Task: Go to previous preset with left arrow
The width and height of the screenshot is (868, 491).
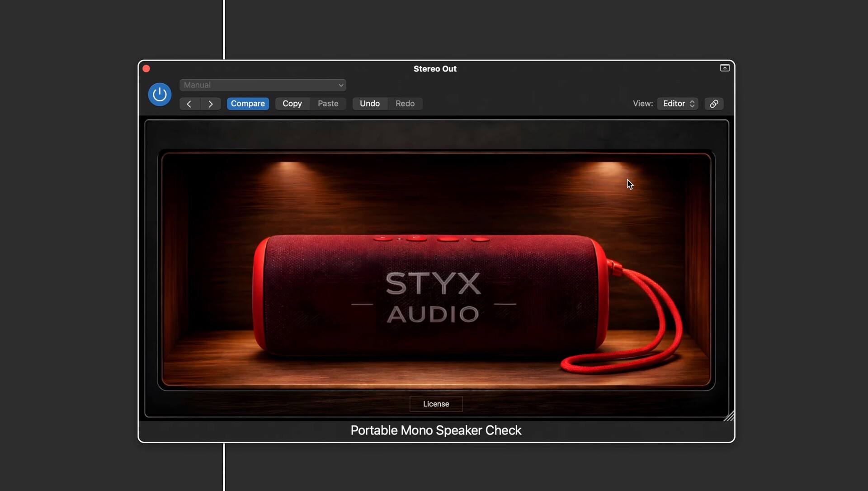Action: pos(189,104)
